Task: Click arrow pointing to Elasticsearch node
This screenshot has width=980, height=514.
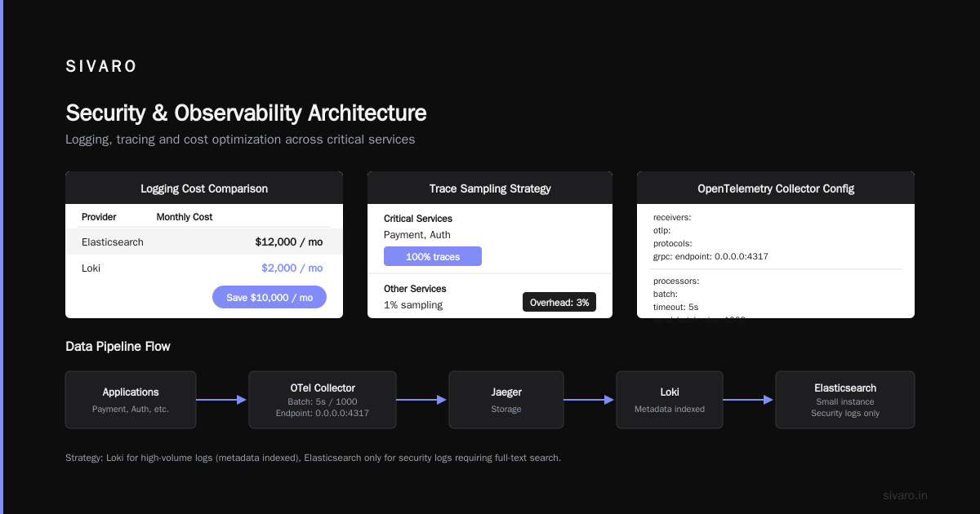Action: tap(748, 400)
